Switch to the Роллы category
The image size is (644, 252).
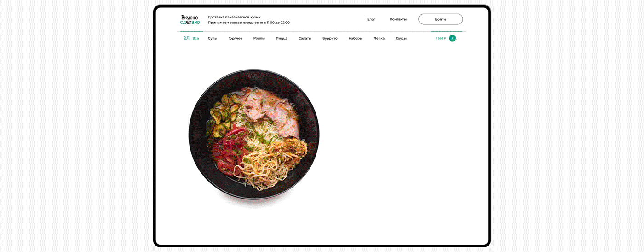click(x=259, y=38)
